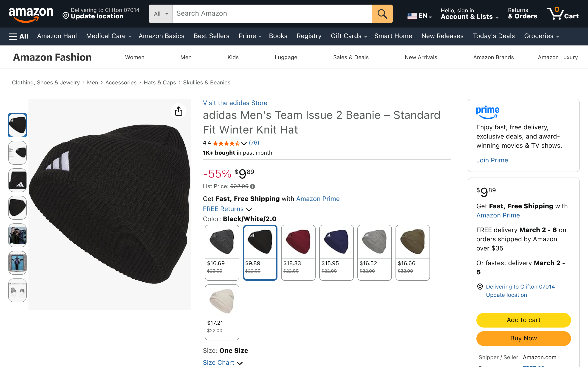The height and width of the screenshot is (367, 588).
Task: Open the All hamburger menu
Action: (x=18, y=36)
